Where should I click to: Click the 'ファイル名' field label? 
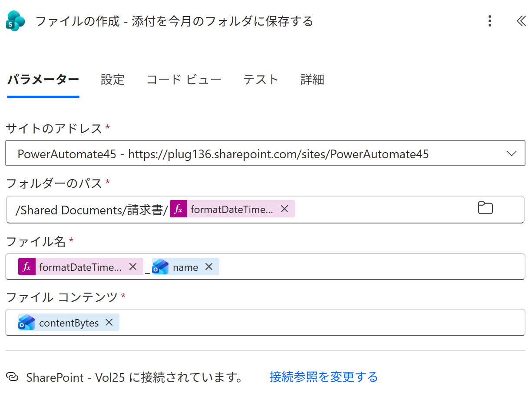(x=36, y=241)
